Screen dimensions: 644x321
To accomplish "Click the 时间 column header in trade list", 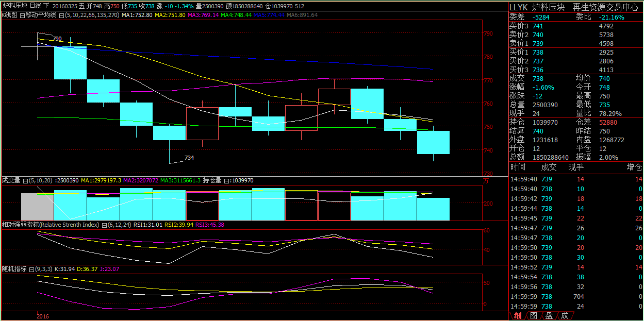I will coord(518,167).
